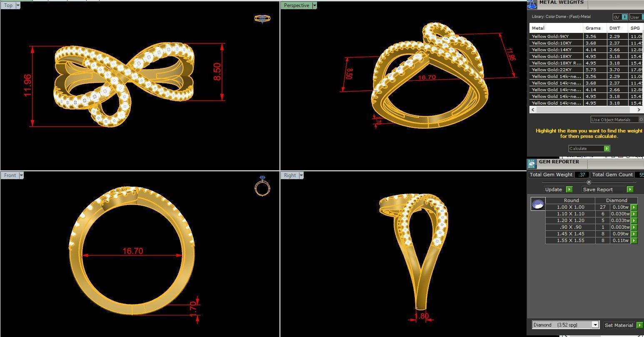Select the Yellow Gold:18KY R... row
644x337 pixels.
pyautogui.click(x=586, y=63)
